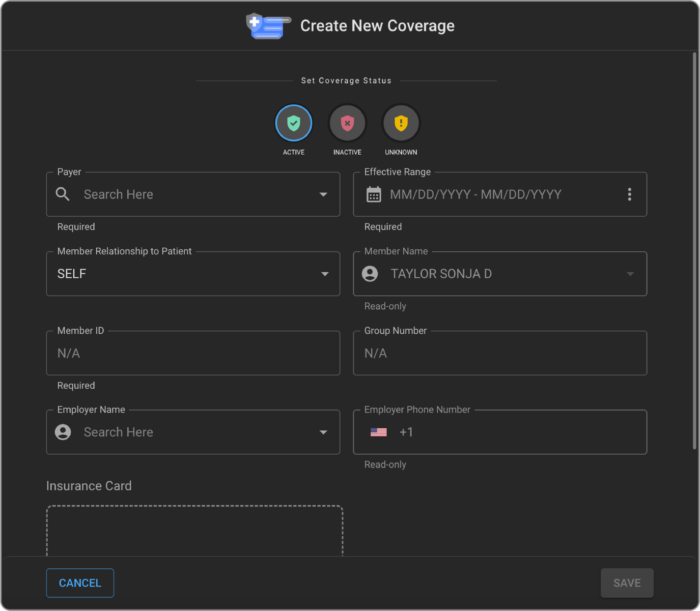Open Effective Range three-dot options menu
The width and height of the screenshot is (700, 611).
click(x=629, y=194)
